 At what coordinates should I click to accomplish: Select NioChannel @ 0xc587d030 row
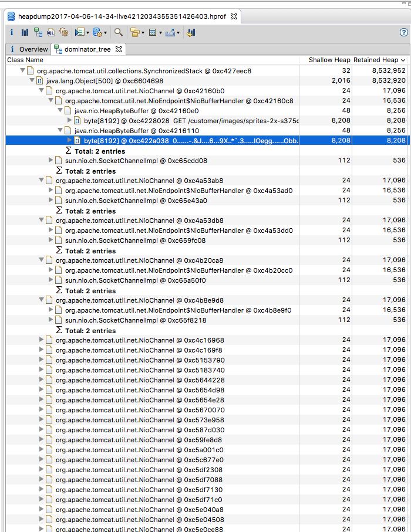[x=207, y=430]
